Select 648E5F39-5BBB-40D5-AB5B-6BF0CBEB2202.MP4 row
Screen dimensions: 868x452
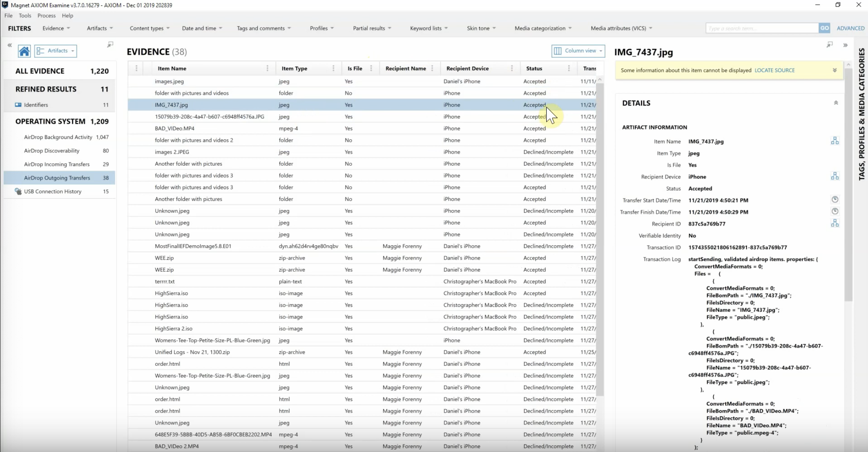point(362,434)
